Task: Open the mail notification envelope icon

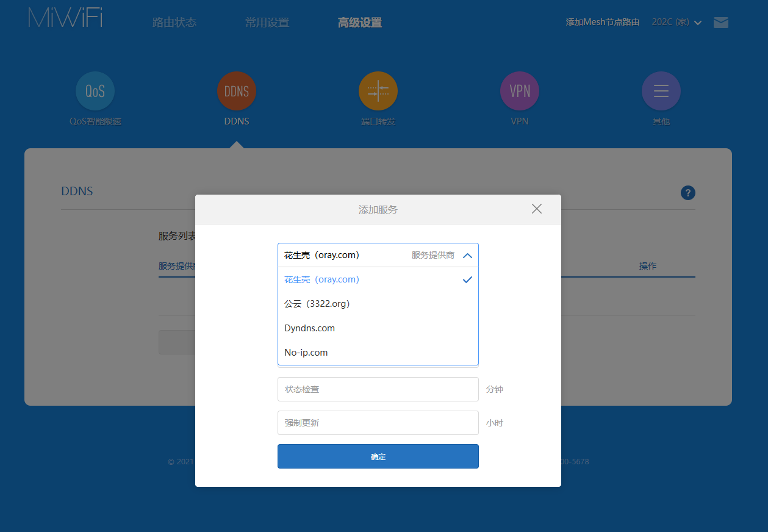Action: click(x=721, y=23)
